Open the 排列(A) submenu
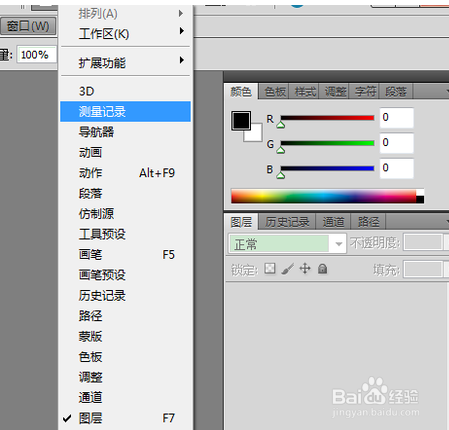The image size is (449, 430). pos(125,14)
